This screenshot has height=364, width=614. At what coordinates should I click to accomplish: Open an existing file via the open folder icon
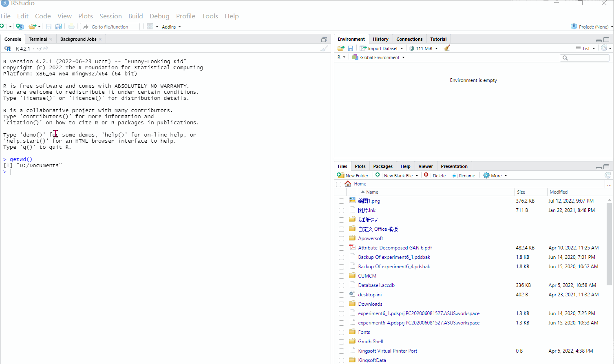click(x=32, y=26)
